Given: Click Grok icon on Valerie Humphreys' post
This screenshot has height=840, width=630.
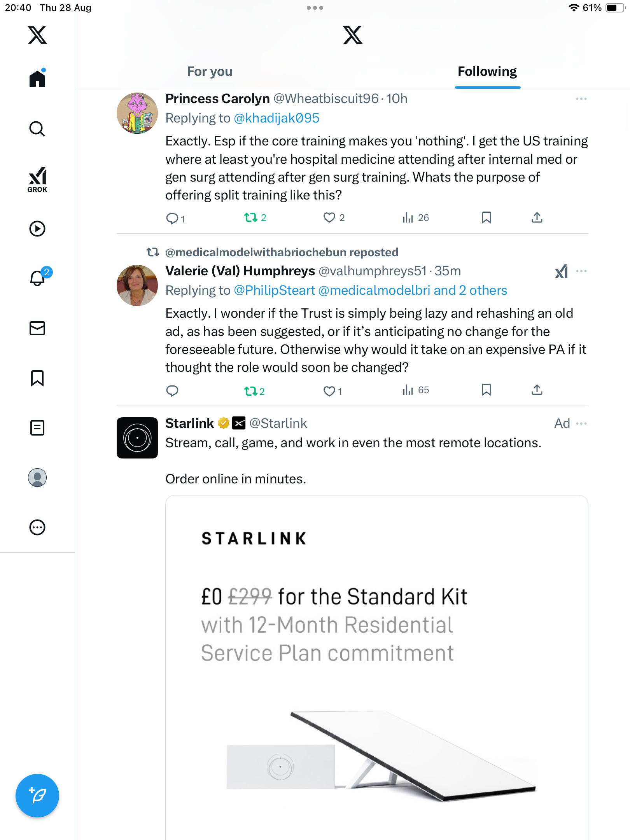Looking at the screenshot, I should (x=561, y=271).
